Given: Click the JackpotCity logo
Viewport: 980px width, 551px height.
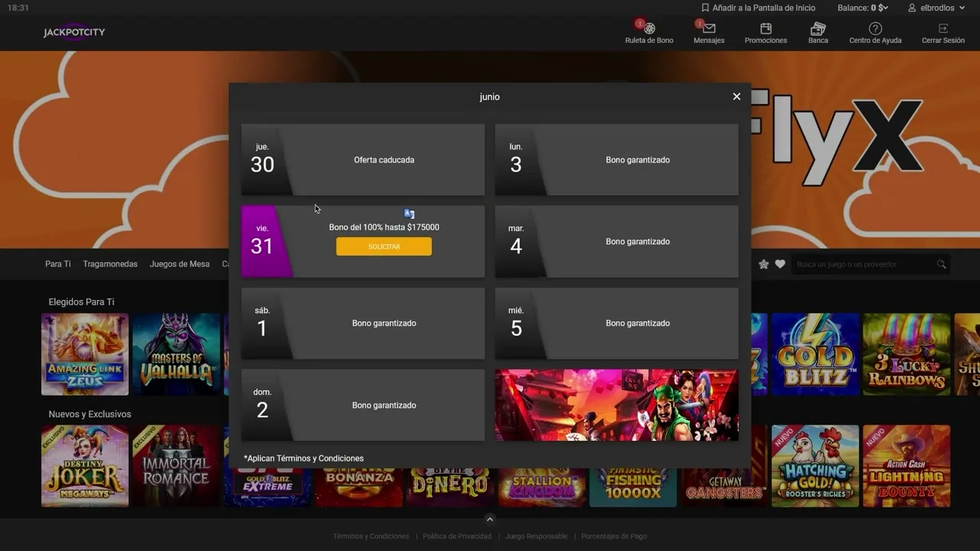Looking at the screenshot, I should [x=74, y=32].
